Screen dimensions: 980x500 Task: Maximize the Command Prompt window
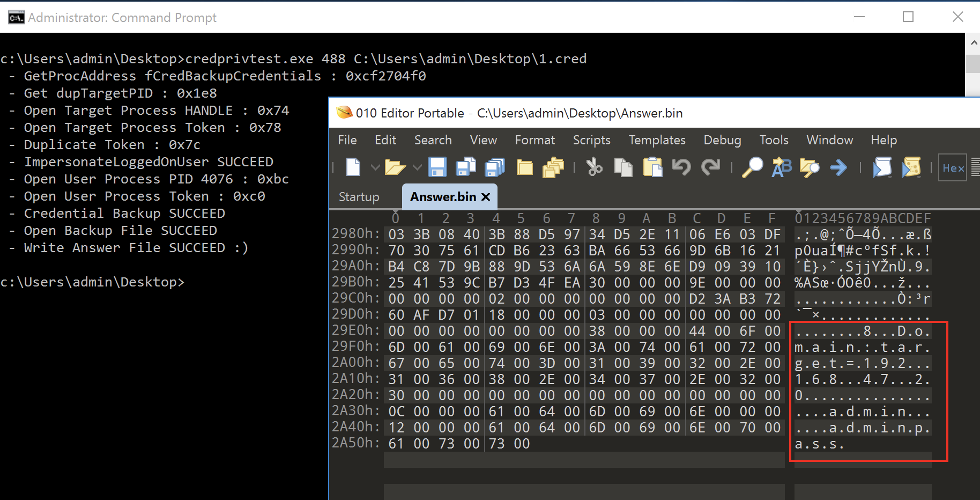point(908,17)
